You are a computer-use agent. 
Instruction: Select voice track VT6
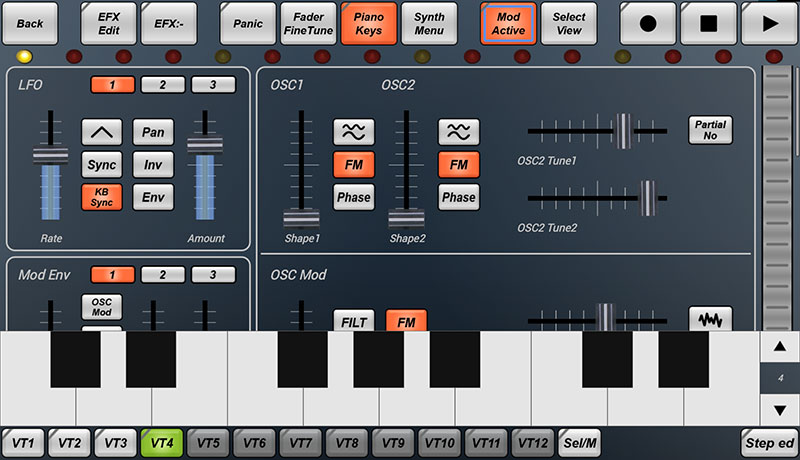tap(255, 443)
